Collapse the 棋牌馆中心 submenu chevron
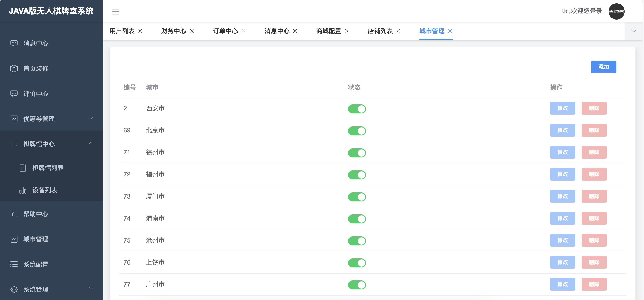The width and height of the screenshot is (644, 300). coord(91,143)
